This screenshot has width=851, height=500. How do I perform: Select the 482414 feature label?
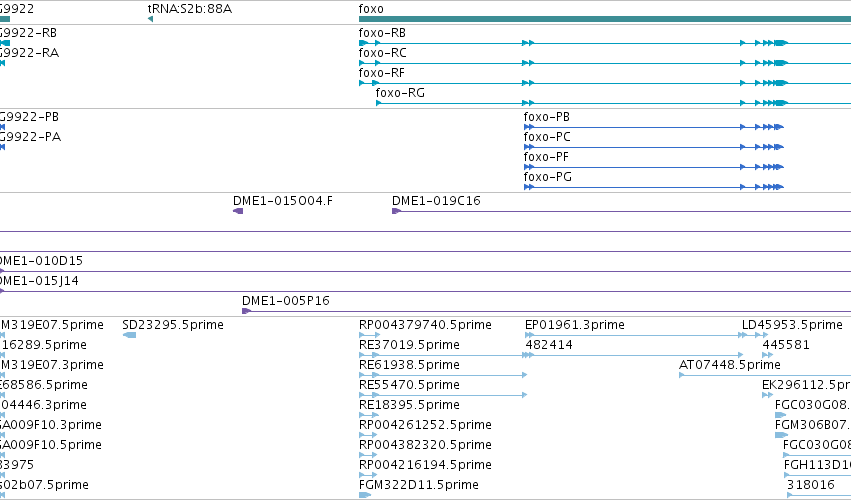tap(549, 345)
